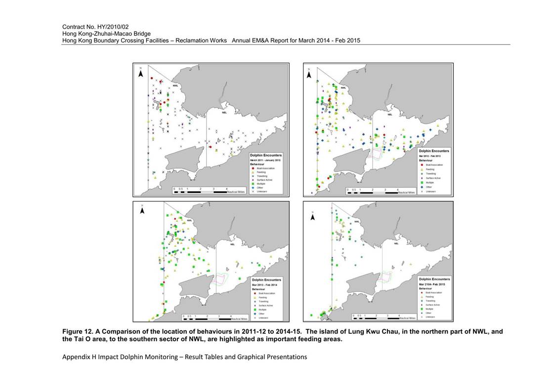The height and width of the screenshot is (392, 555).
Task: Click the "March 2011 - January 2012" date label
Action: (265, 160)
